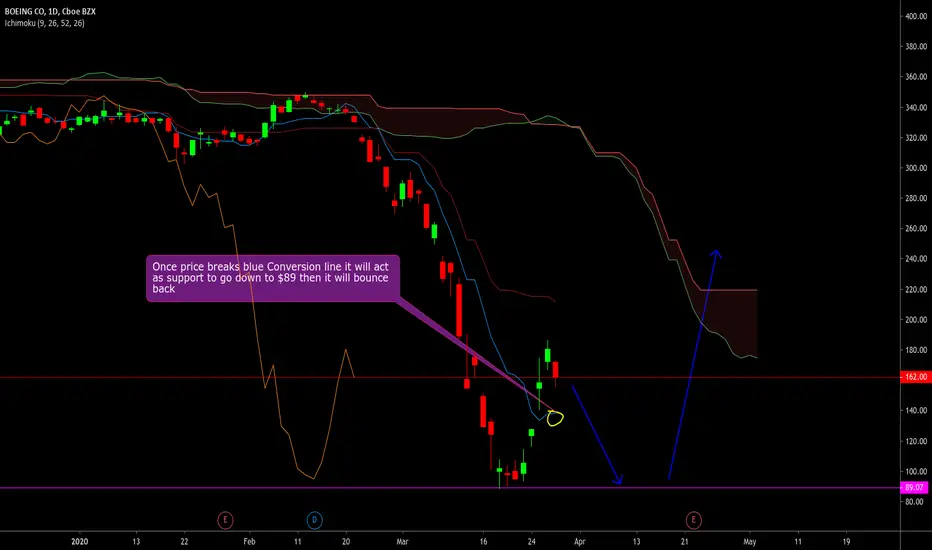
Task: Click the 320.00 price axis label
Action: (x=916, y=138)
